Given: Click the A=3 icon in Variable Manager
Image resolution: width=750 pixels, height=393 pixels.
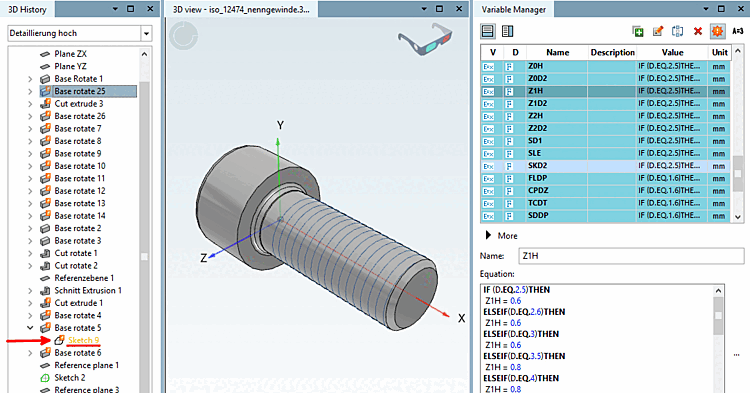Looking at the screenshot, I should coord(738,32).
